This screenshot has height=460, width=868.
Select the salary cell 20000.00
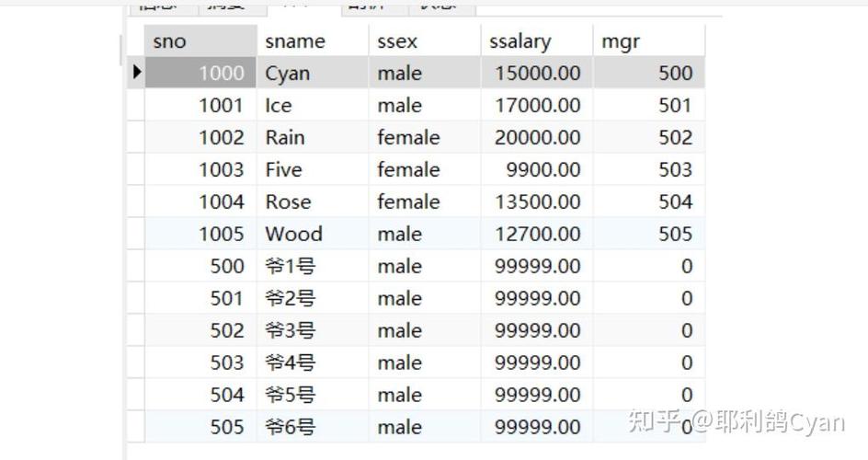[x=536, y=137]
